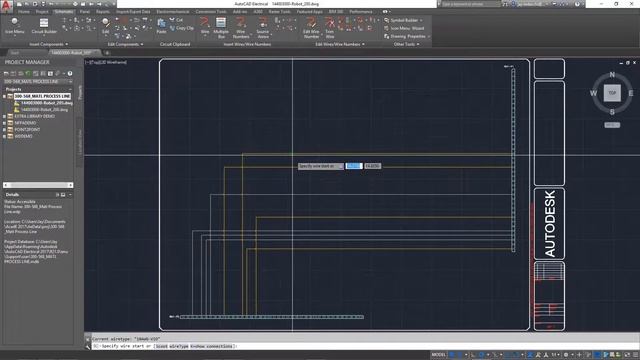Open the Import/Export Data tab
This screenshot has width=640, height=360.
[133, 11]
